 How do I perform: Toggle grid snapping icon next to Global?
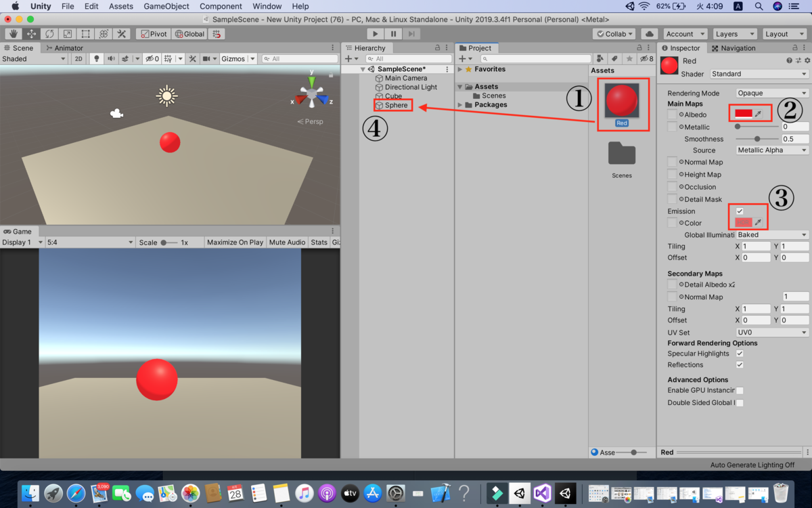tap(217, 34)
